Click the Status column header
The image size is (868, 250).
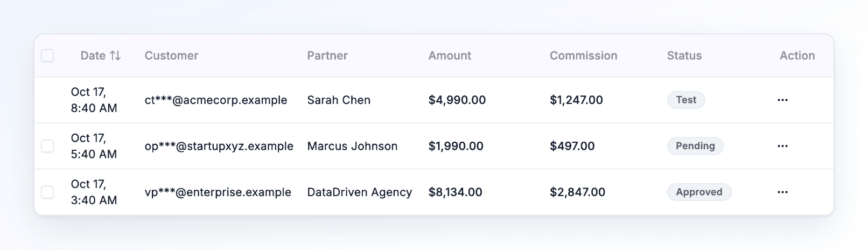pyautogui.click(x=684, y=55)
